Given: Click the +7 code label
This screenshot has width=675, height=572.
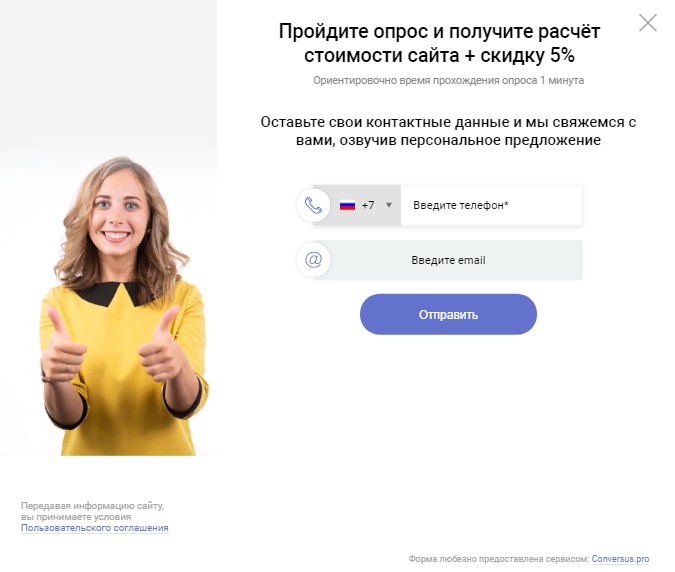Looking at the screenshot, I should click(368, 205).
